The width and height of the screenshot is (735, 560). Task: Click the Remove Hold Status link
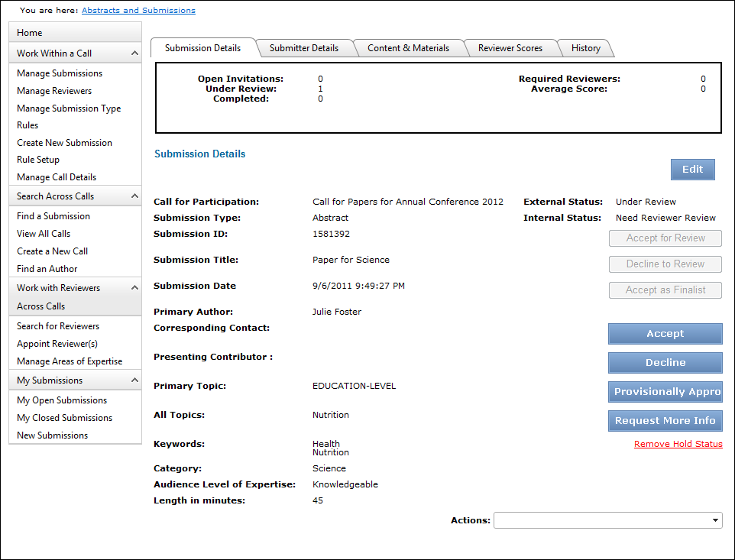(x=678, y=444)
